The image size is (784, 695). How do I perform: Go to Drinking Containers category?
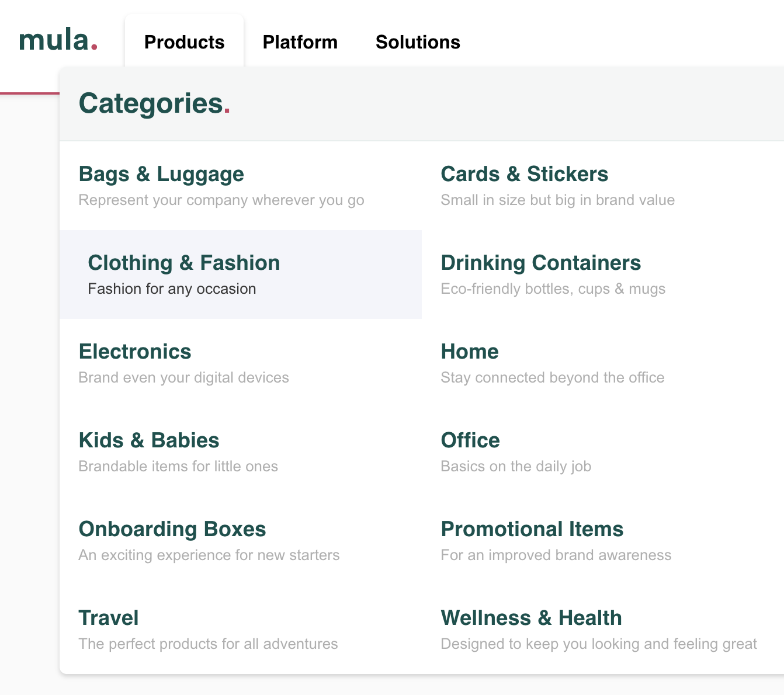pyautogui.click(x=540, y=263)
